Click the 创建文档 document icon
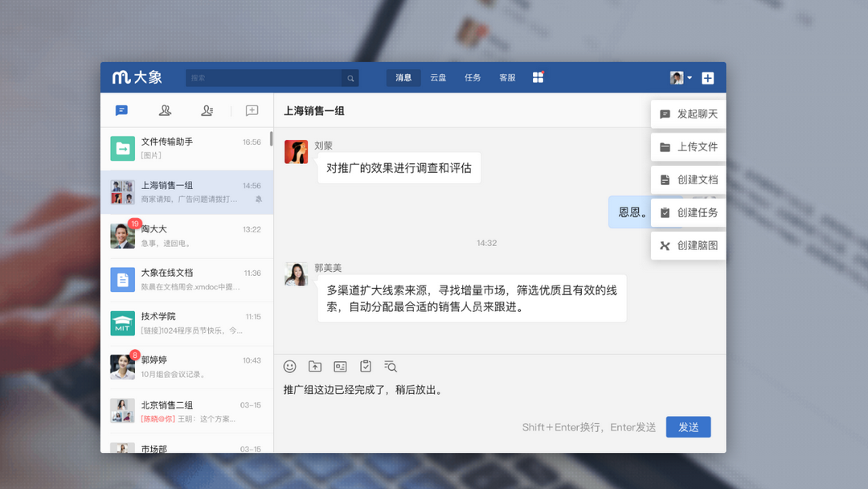868x489 pixels. [665, 180]
